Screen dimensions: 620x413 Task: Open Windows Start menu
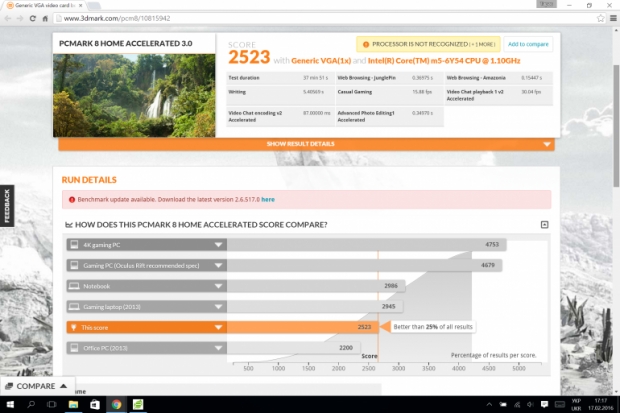10,404
